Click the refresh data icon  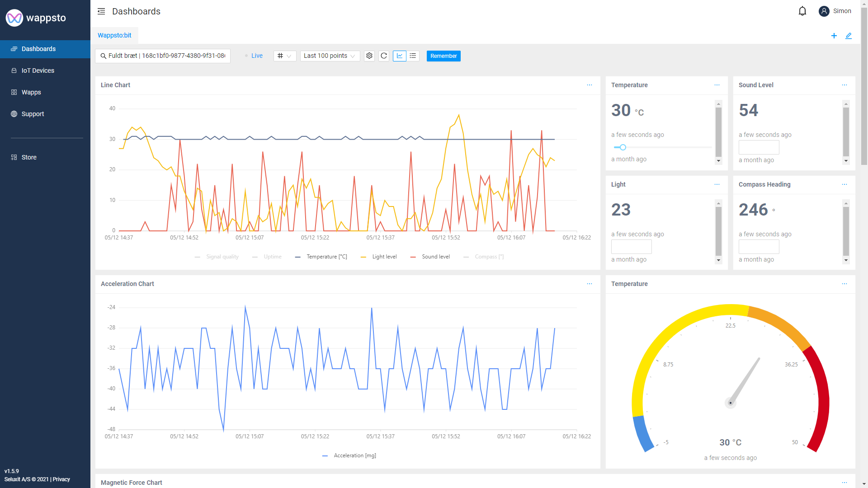tap(384, 56)
